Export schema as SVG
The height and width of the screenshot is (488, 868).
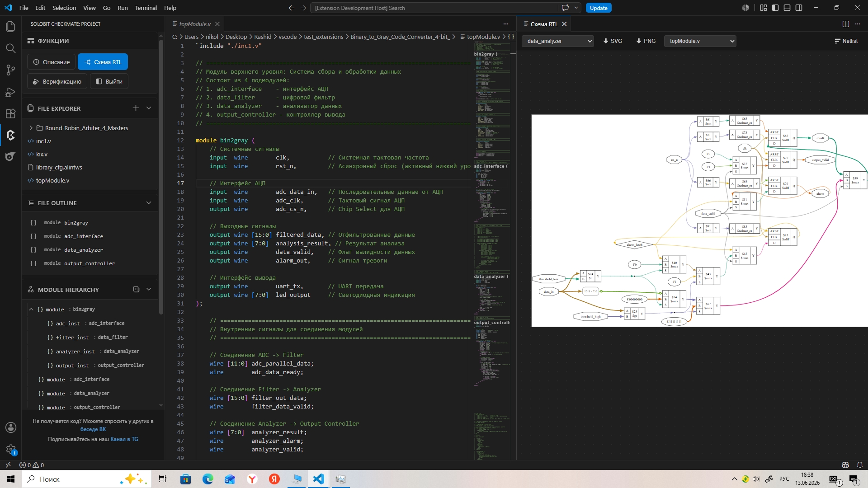point(613,41)
